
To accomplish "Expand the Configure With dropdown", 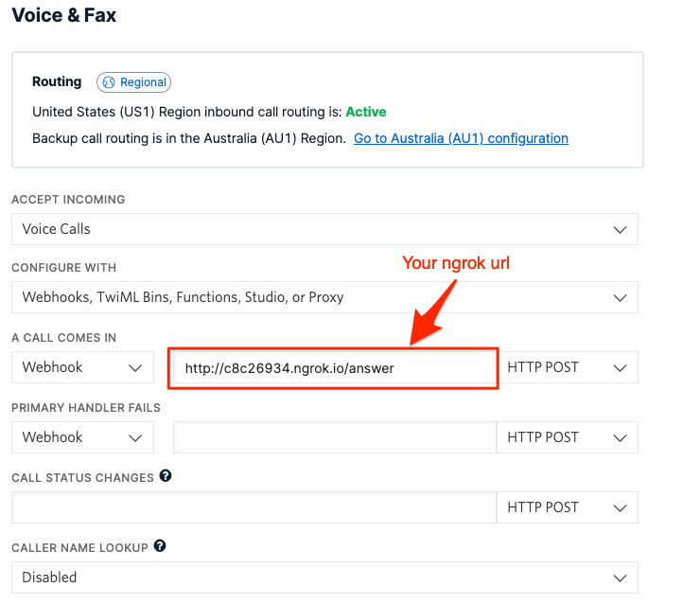I will pyautogui.click(x=324, y=297).
